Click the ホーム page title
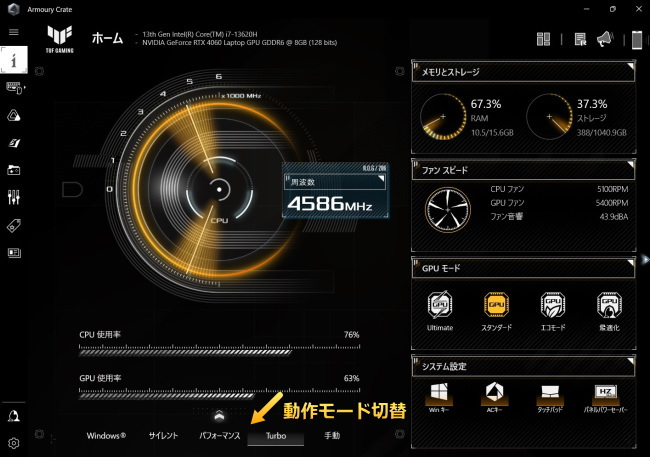The image size is (650, 457). coord(107,39)
